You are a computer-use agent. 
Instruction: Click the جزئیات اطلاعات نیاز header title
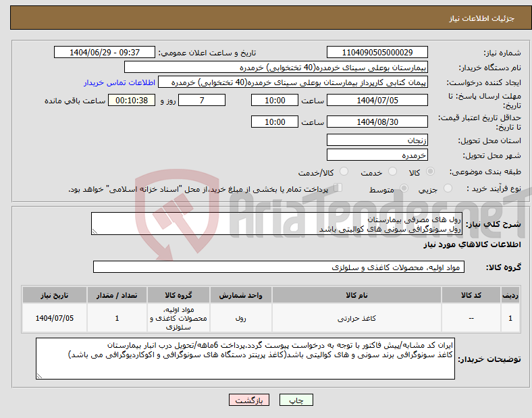click(x=482, y=18)
